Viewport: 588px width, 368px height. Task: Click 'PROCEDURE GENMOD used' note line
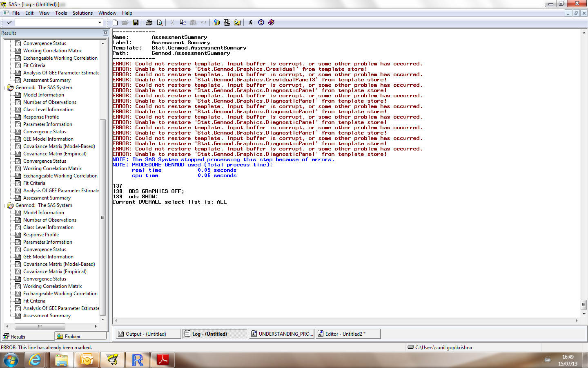coord(192,165)
